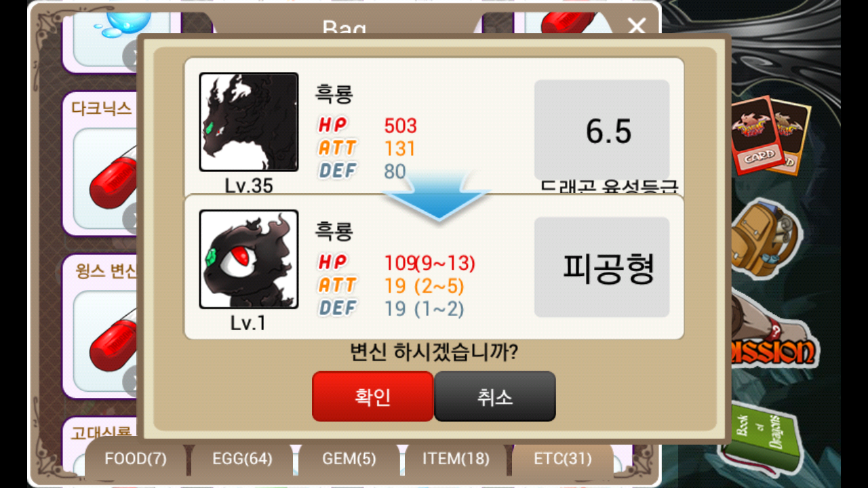Tap the 피공형 type box
Screen dimensions: 868x488
tap(602, 267)
